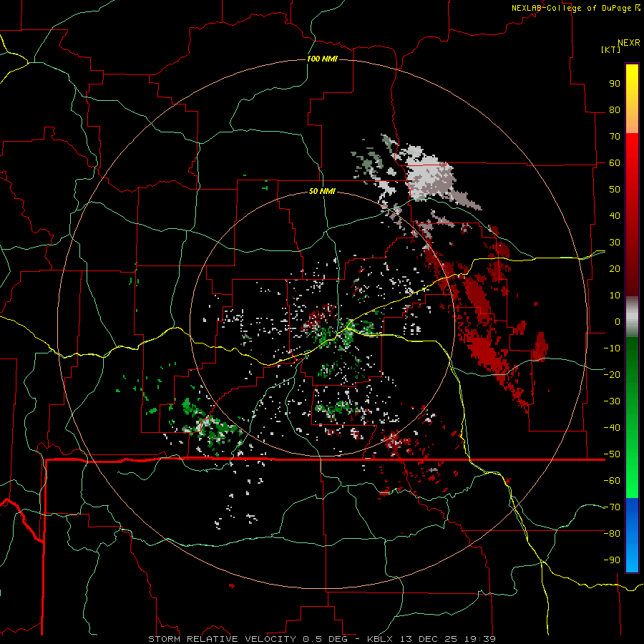Click the -50 value on velocity scale
The image size is (644, 644).
612,454
